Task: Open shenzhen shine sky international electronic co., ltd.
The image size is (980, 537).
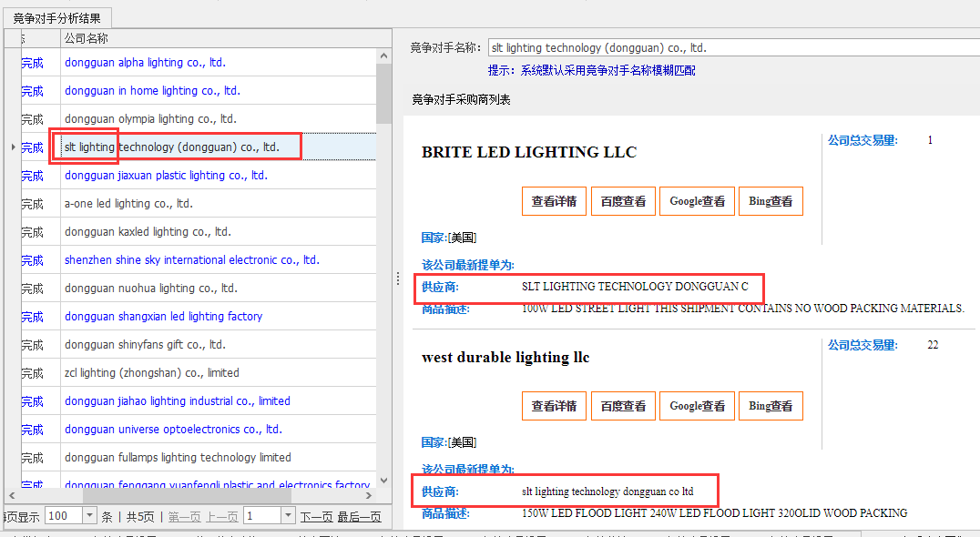Action: [x=192, y=259]
